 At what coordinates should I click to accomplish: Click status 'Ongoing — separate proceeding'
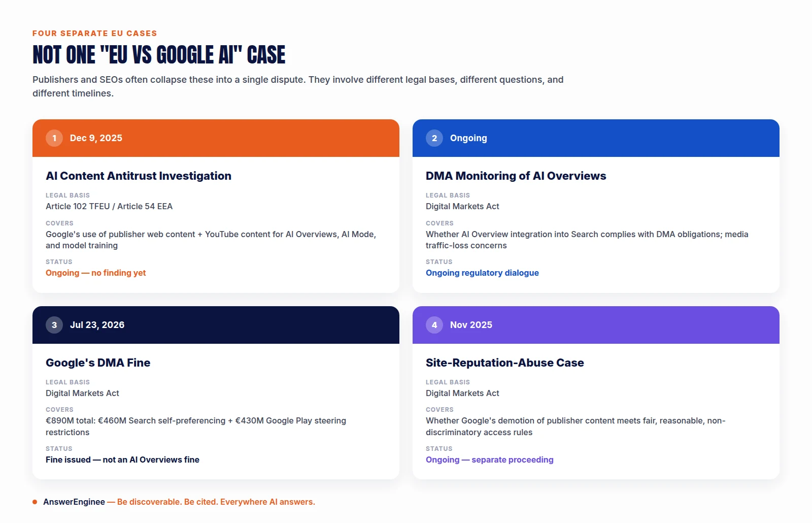point(489,460)
